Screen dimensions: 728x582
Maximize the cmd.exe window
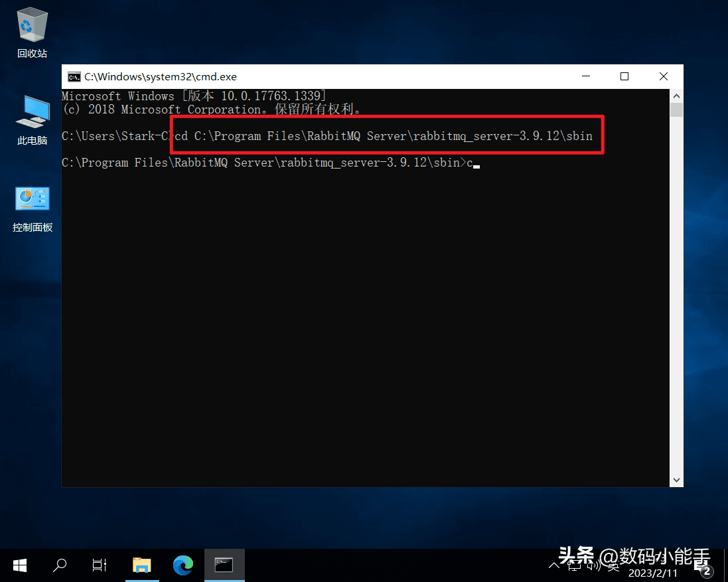[624, 77]
